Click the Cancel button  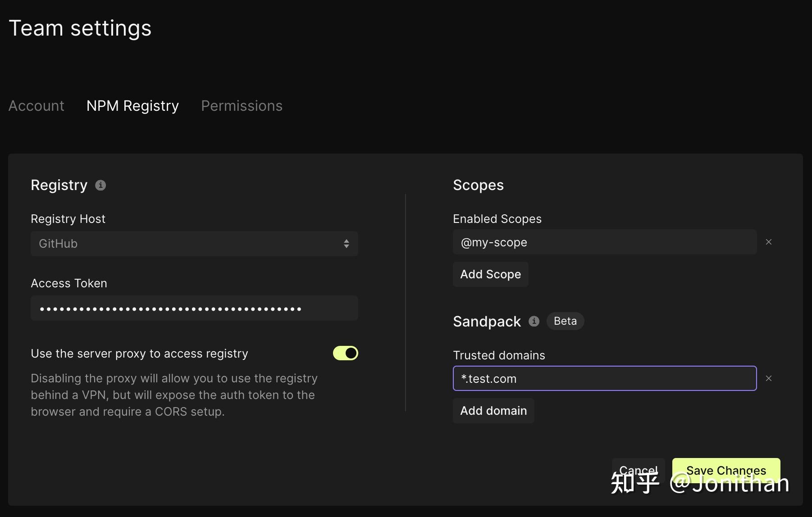click(638, 470)
